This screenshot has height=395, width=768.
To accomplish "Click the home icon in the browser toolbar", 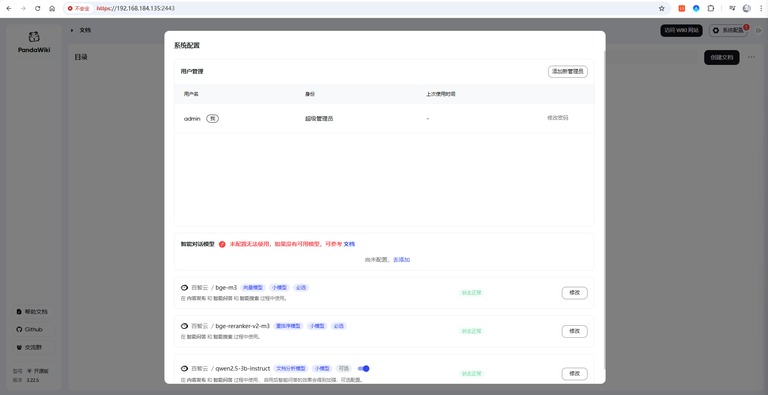I will click(x=52, y=8).
